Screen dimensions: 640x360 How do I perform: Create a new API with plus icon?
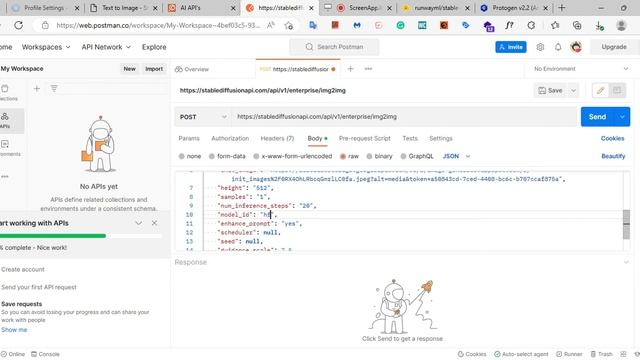coord(37,88)
